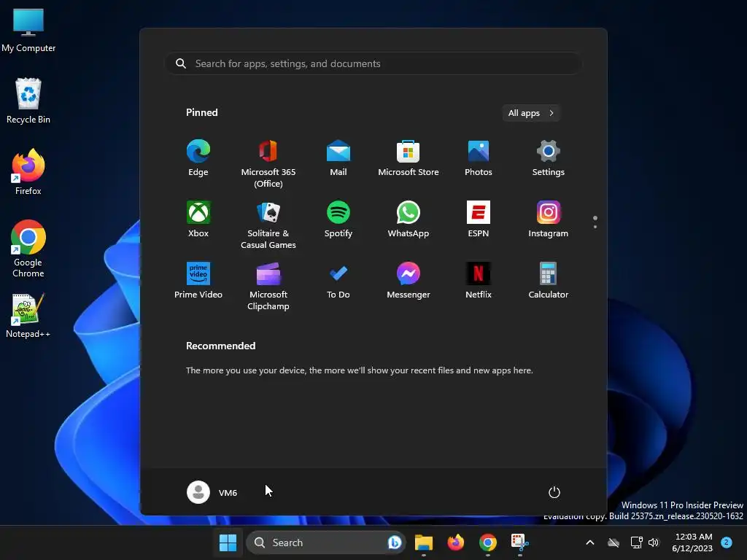Viewport: 747px width, 560px height.
Task: Open Solitaire & Casual Games
Action: pos(268,225)
